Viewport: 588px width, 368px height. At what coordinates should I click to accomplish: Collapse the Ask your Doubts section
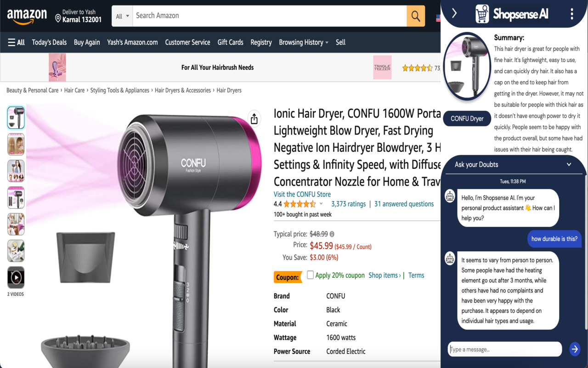[569, 164]
